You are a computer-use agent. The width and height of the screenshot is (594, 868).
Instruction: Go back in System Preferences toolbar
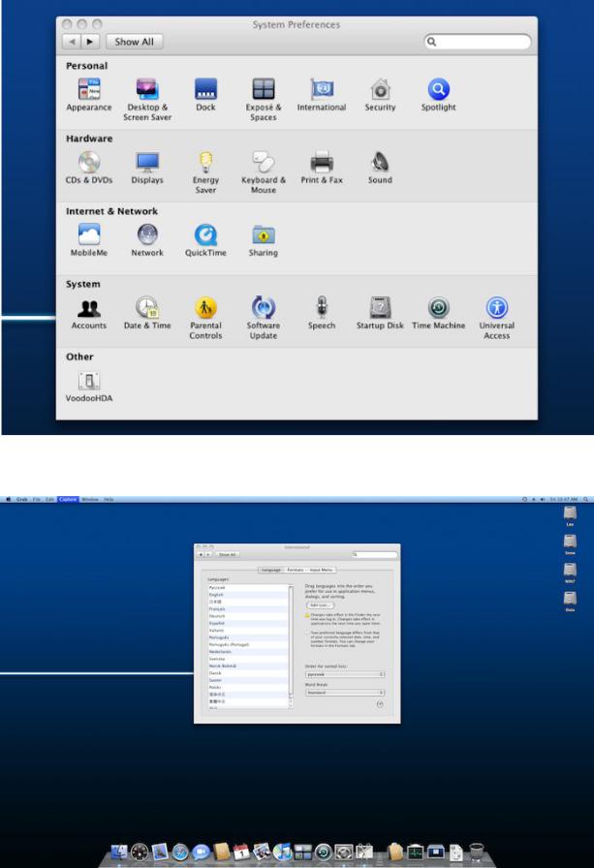(x=72, y=42)
